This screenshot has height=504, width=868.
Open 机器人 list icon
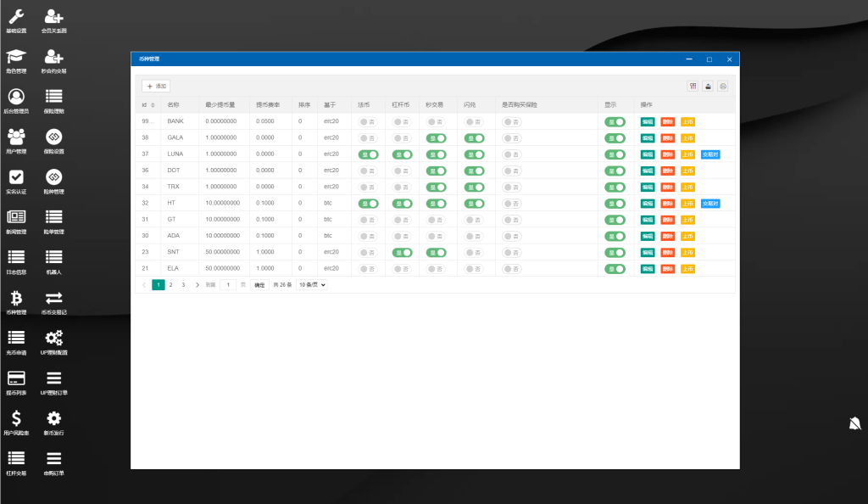(x=53, y=258)
